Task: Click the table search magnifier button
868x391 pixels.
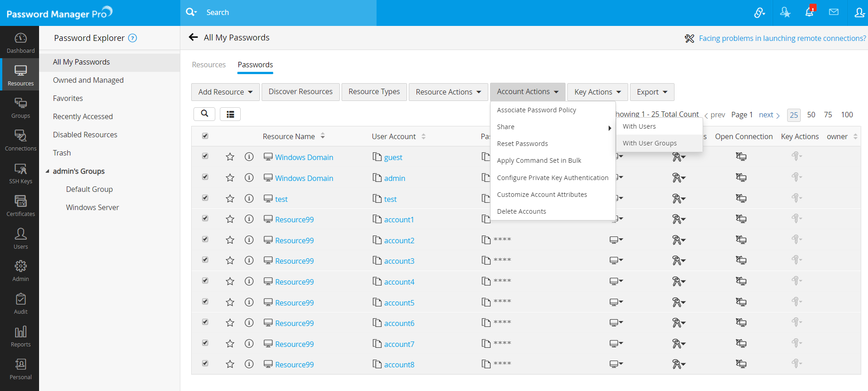Action: pyautogui.click(x=204, y=114)
